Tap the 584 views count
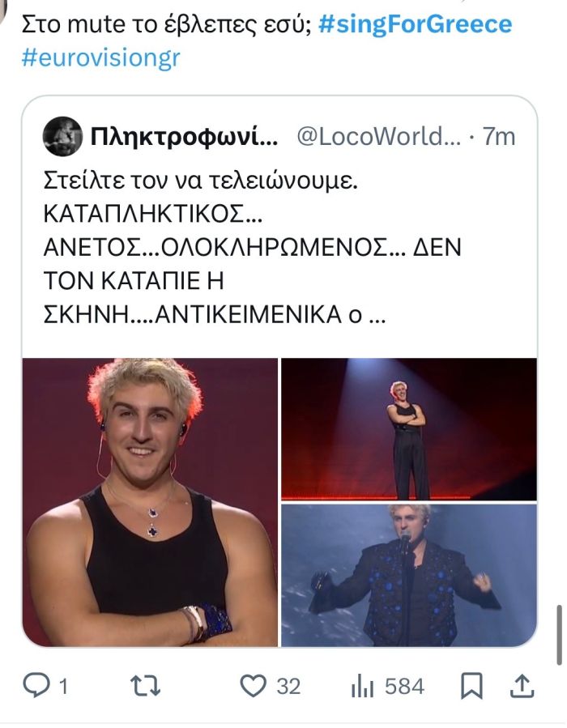Image resolution: width=567 pixels, height=728 pixels. tap(404, 686)
